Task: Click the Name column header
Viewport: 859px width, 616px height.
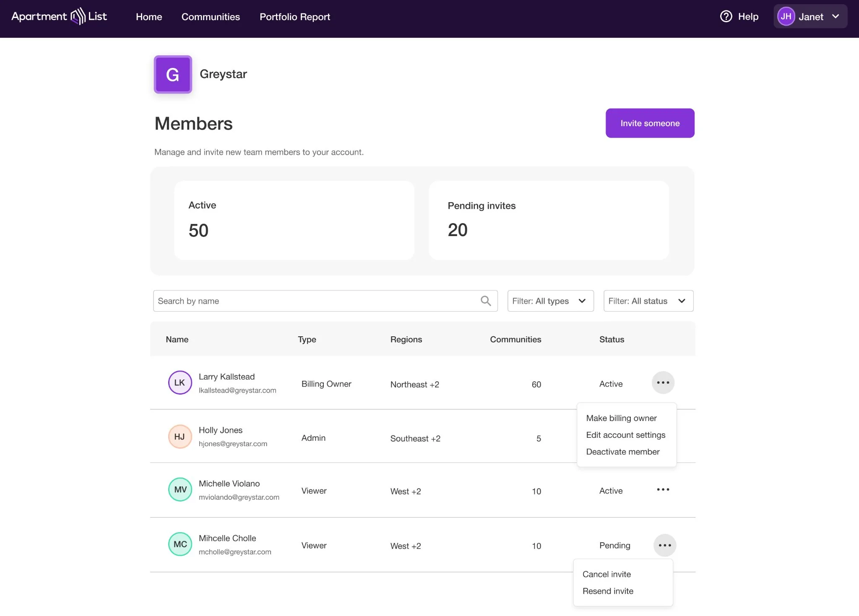Action: pos(177,339)
